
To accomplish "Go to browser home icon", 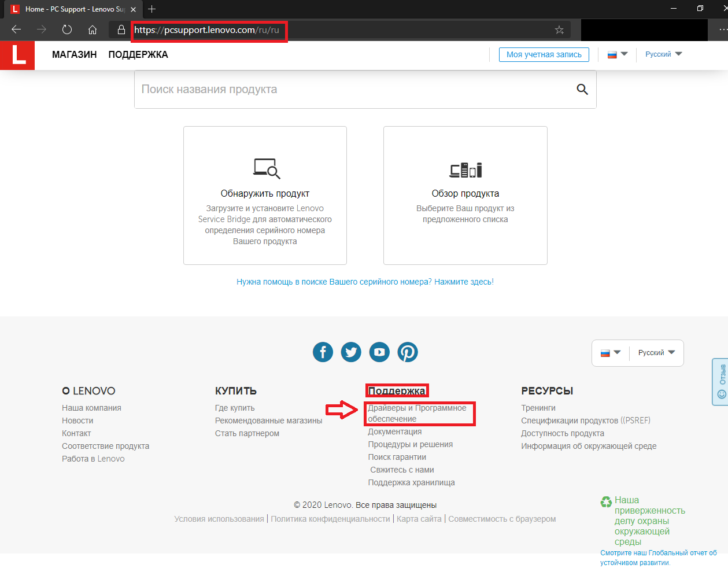I will tap(93, 29).
